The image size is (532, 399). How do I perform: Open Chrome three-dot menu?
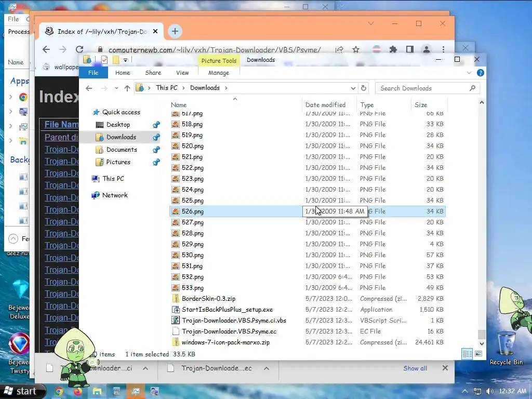point(443,49)
